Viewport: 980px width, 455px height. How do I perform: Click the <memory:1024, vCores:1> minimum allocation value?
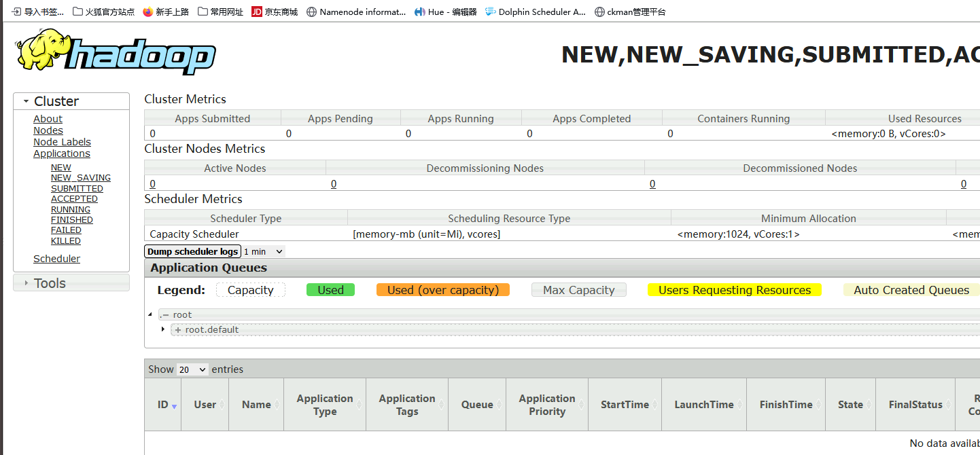739,234
